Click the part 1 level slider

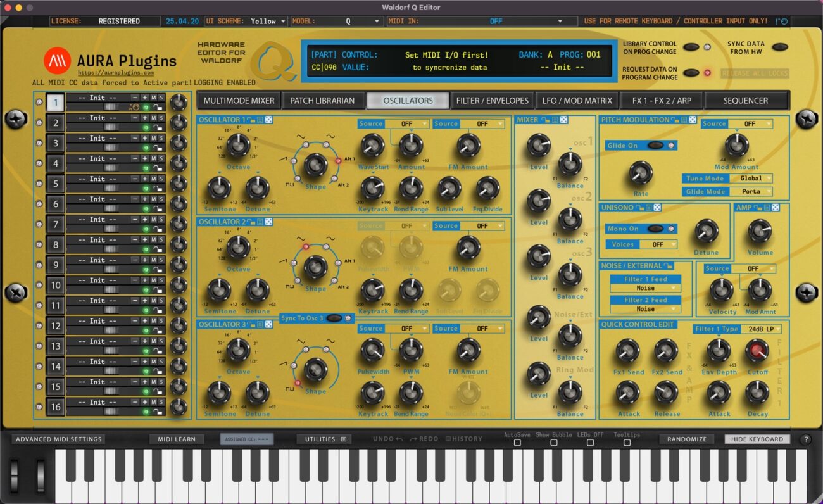(113, 108)
